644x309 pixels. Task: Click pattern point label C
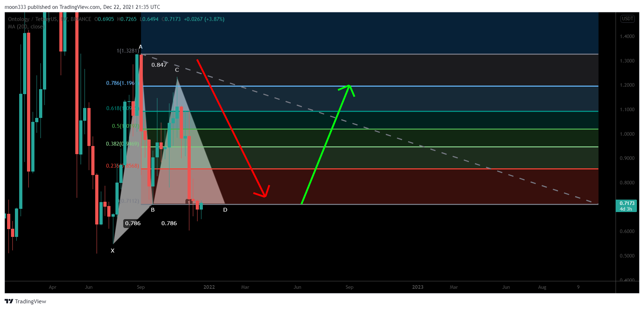coord(177,70)
